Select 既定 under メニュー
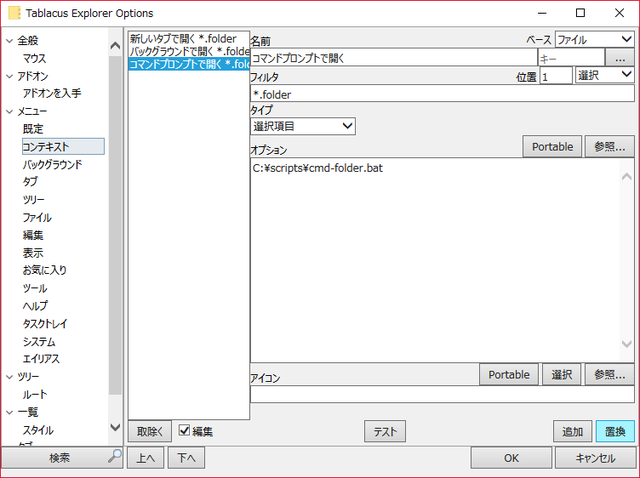The width and height of the screenshot is (640, 478). [x=33, y=129]
